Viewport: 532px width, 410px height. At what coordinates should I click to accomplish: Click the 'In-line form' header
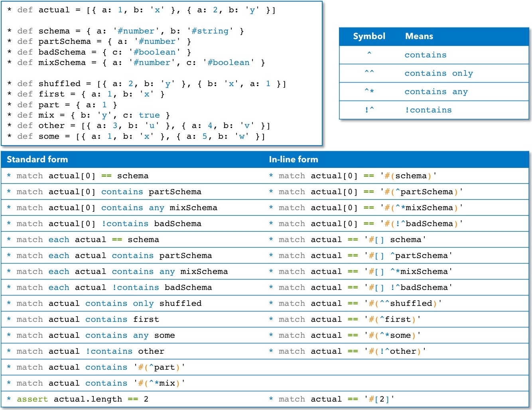tap(294, 160)
